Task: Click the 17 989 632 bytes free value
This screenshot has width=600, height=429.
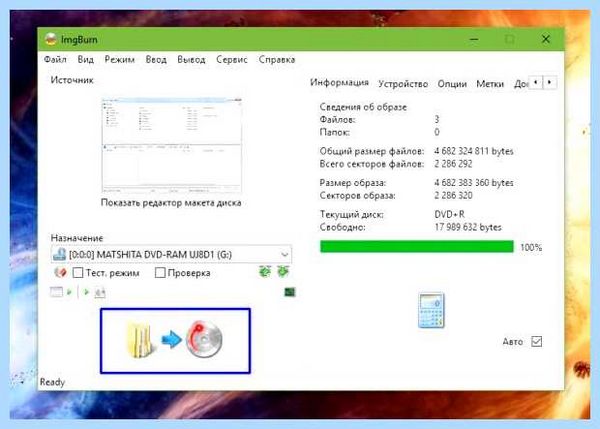Action: pyautogui.click(x=468, y=227)
